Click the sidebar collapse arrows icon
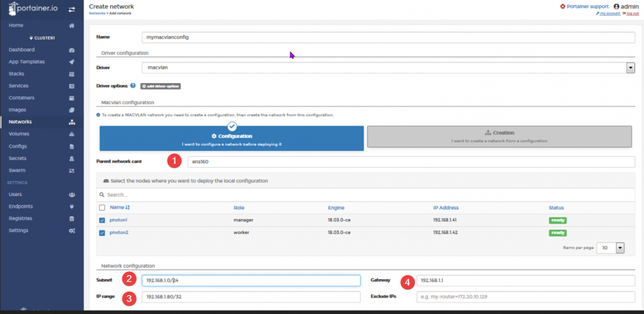The width and height of the screenshot is (644, 314). point(71,10)
